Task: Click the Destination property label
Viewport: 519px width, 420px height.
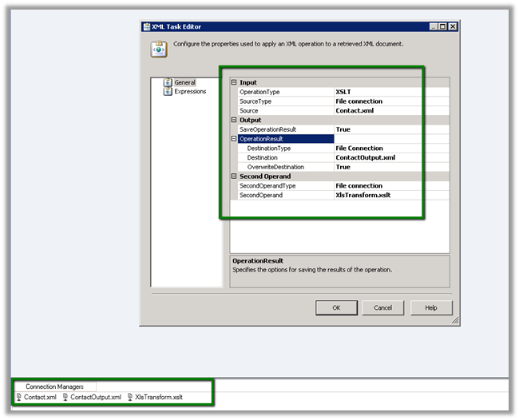Action: pos(262,157)
